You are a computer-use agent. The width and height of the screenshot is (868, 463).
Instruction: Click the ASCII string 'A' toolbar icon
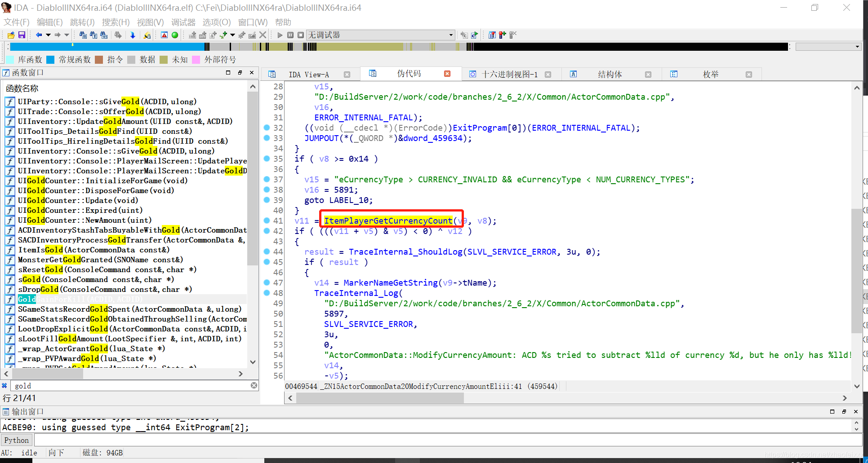tap(213, 35)
